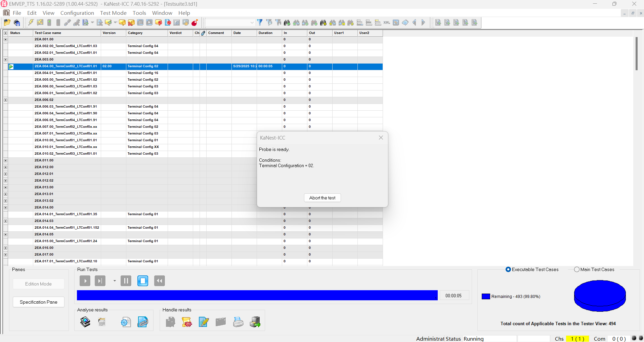This screenshot has width=644, height=342.
Task: Click the certificate scroll icon in Handle results
Action: 187,322
